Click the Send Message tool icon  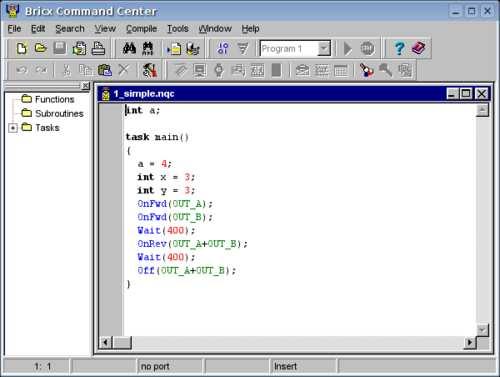[x=302, y=70]
